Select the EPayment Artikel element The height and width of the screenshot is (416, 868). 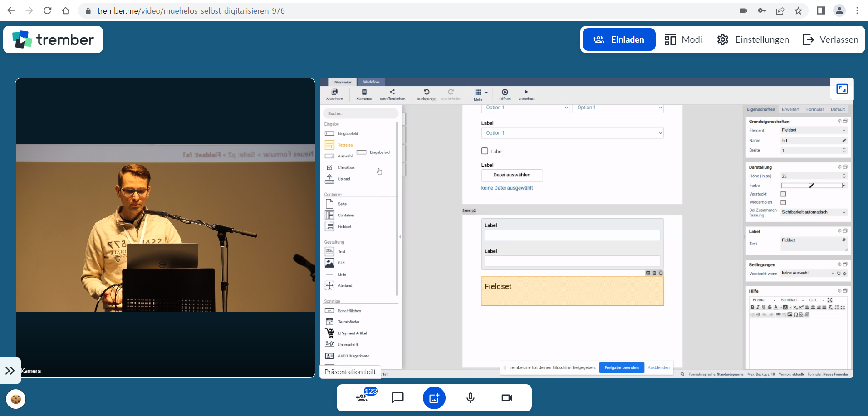point(346,333)
